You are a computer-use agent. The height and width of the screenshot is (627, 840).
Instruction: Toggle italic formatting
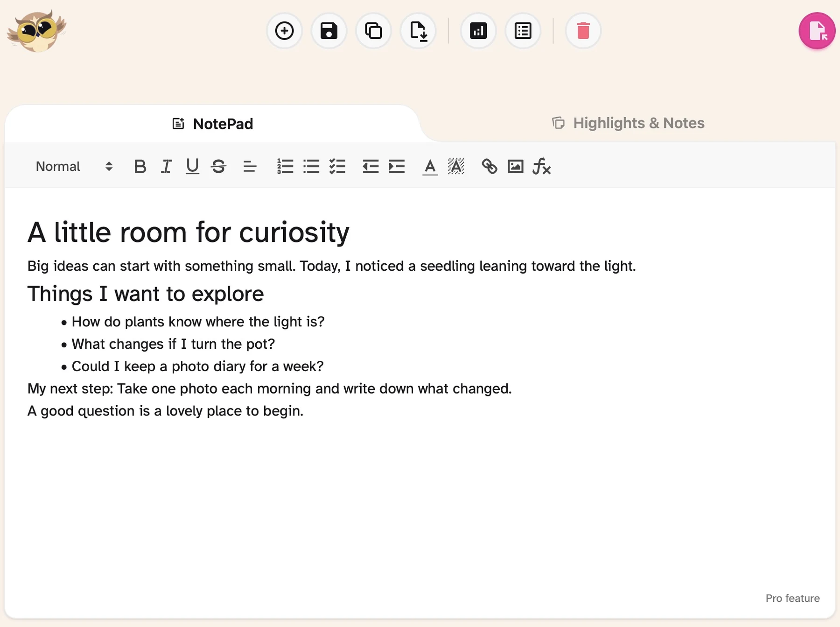coord(166,166)
